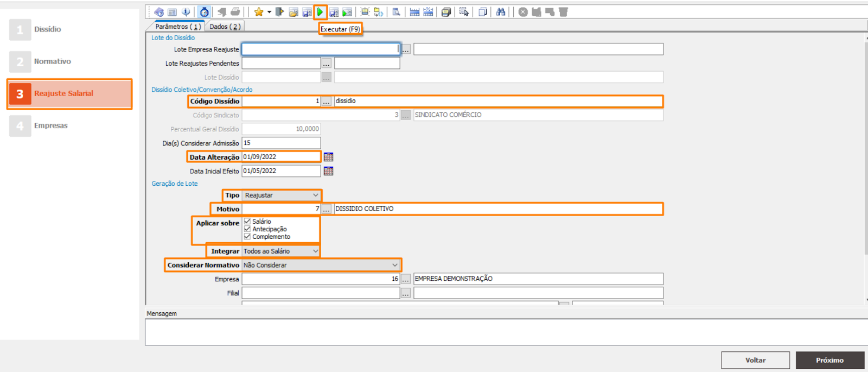Click the grey trash can toolbar icon
The height and width of the screenshot is (372, 868).
564,12
